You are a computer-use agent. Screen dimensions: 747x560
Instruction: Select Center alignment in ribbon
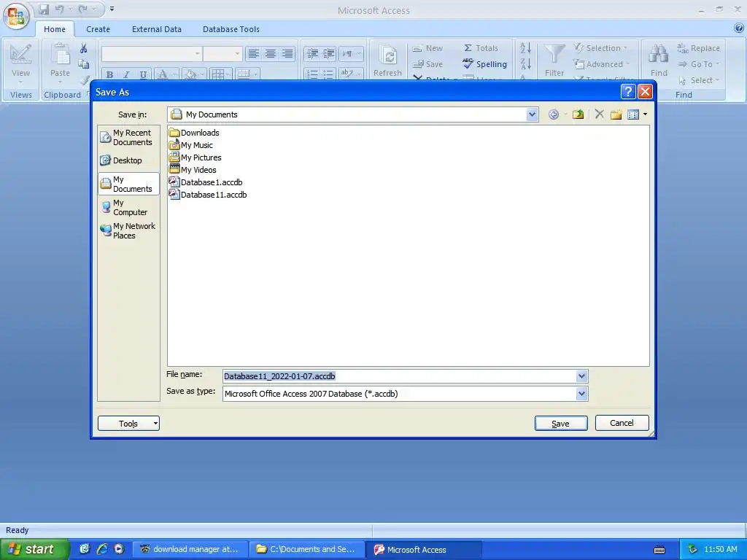270,54
